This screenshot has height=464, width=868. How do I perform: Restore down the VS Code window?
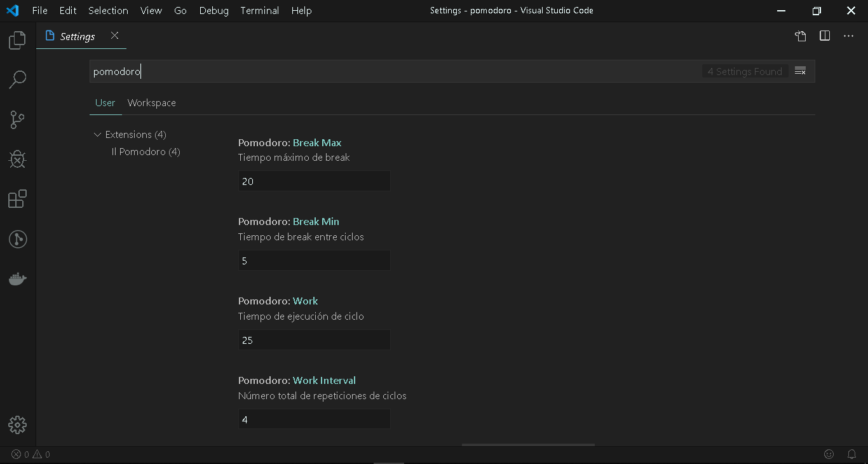tap(817, 10)
